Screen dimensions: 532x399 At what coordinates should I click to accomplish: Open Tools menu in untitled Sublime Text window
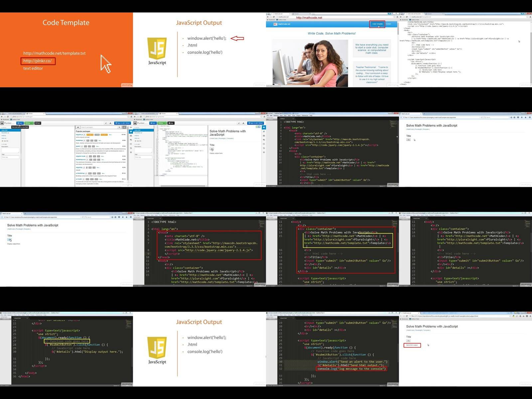pos(294,115)
